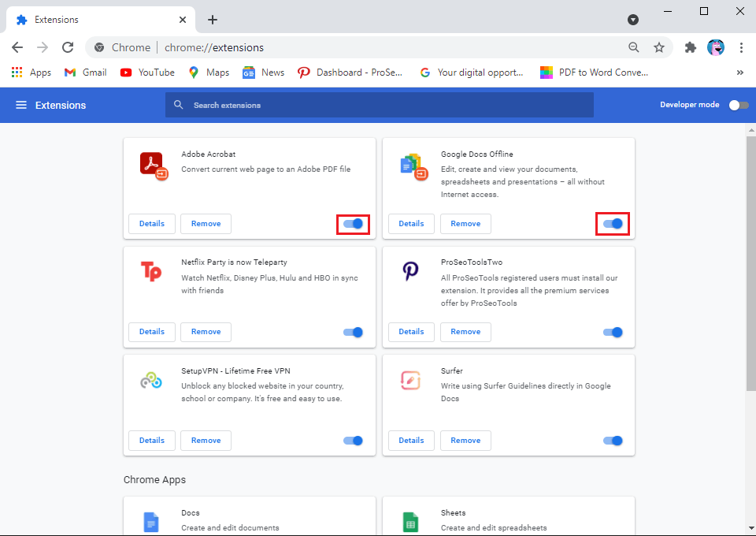Click the zoom magnifier icon in address bar
756x536 pixels.
(x=634, y=47)
